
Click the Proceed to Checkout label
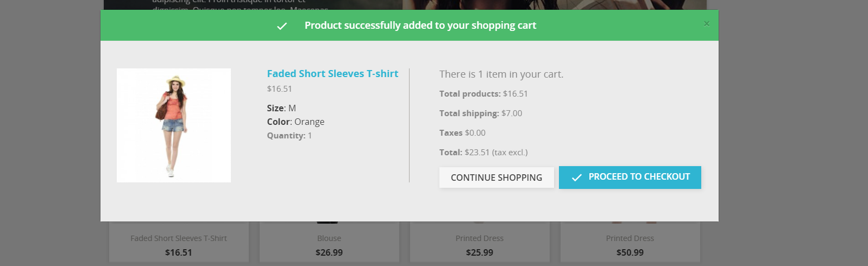pos(639,177)
